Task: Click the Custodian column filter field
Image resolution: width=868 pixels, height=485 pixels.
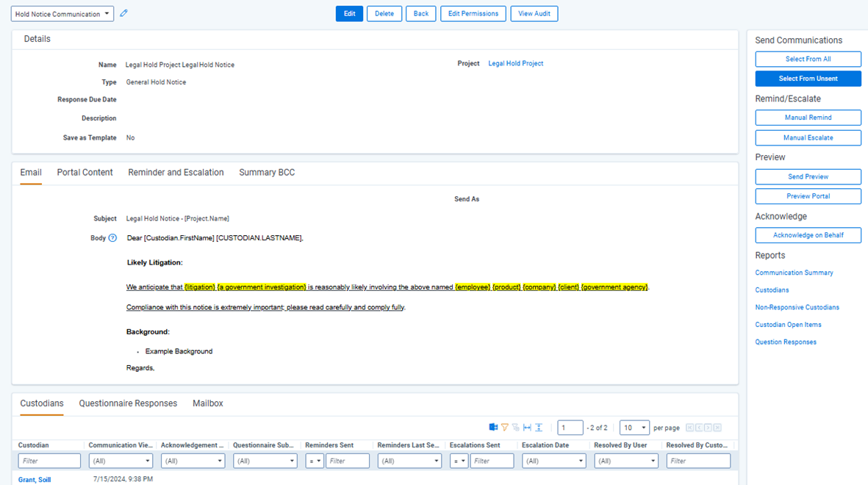Action: point(49,461)
